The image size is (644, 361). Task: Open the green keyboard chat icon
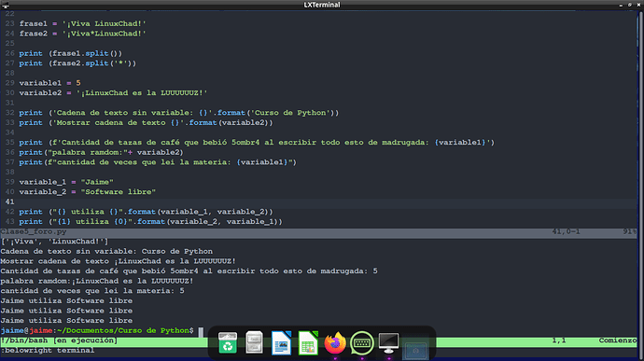pos(362,343)
